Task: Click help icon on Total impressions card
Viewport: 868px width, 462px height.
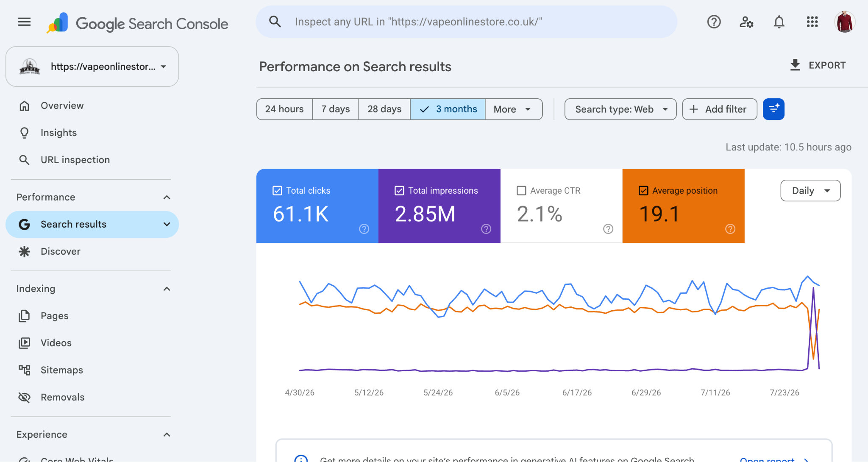Action: [x=486, y=229]
